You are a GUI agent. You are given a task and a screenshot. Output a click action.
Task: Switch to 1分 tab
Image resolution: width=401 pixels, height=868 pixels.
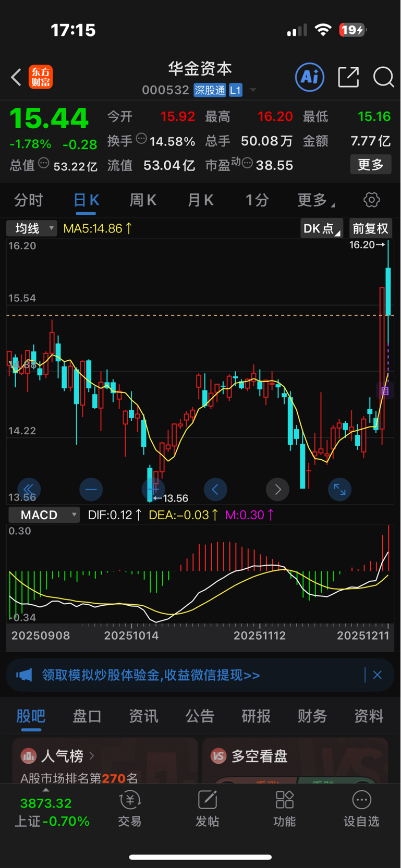pos(257,200)
